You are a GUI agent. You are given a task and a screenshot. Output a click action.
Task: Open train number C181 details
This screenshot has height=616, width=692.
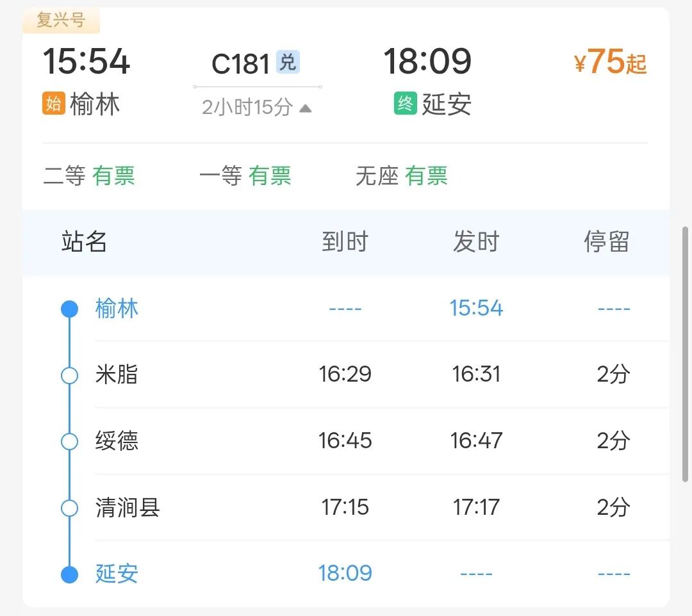pyautogui.click(x=241, y=63)
